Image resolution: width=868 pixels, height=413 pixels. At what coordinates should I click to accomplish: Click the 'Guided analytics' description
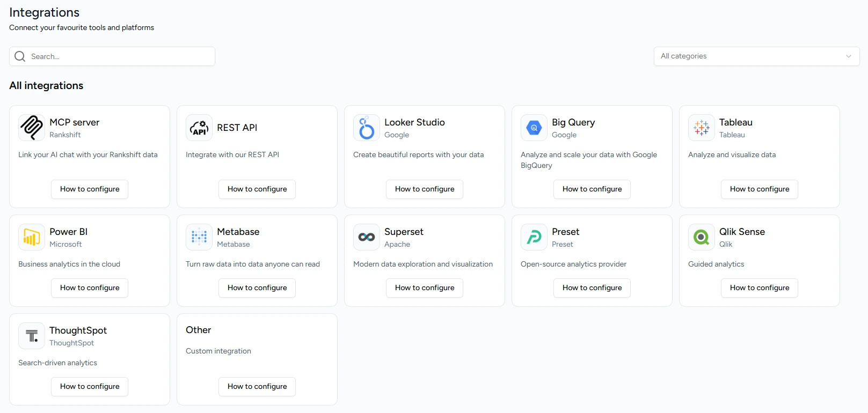pyautogui.click(x=716, y=264)
